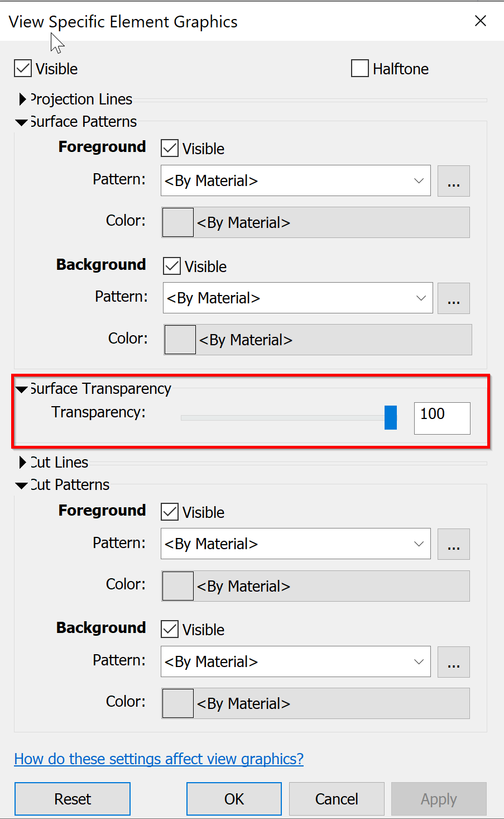504x819 pixels.
Task: Open the Surface Foreground color swatch
Action: [177, 222]
